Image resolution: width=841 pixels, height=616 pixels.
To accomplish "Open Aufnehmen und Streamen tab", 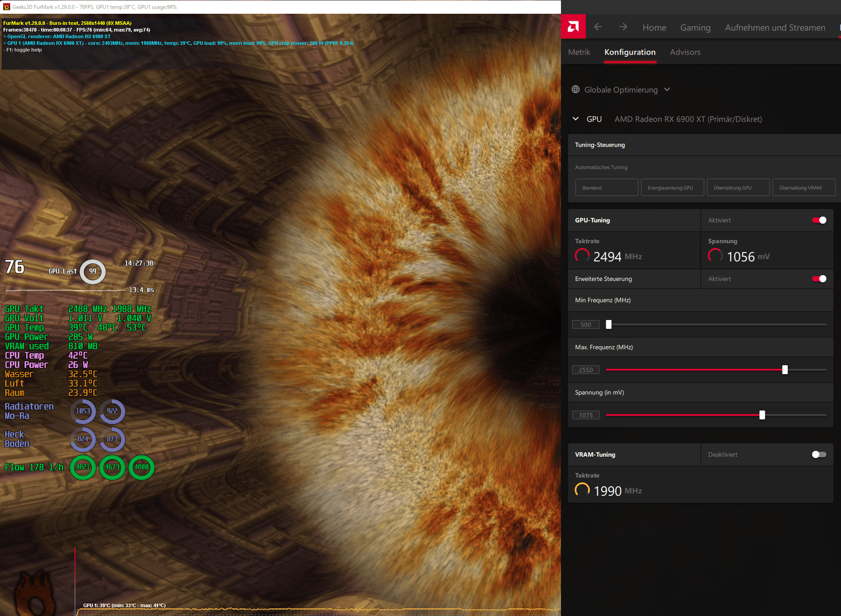I will 775,28.
